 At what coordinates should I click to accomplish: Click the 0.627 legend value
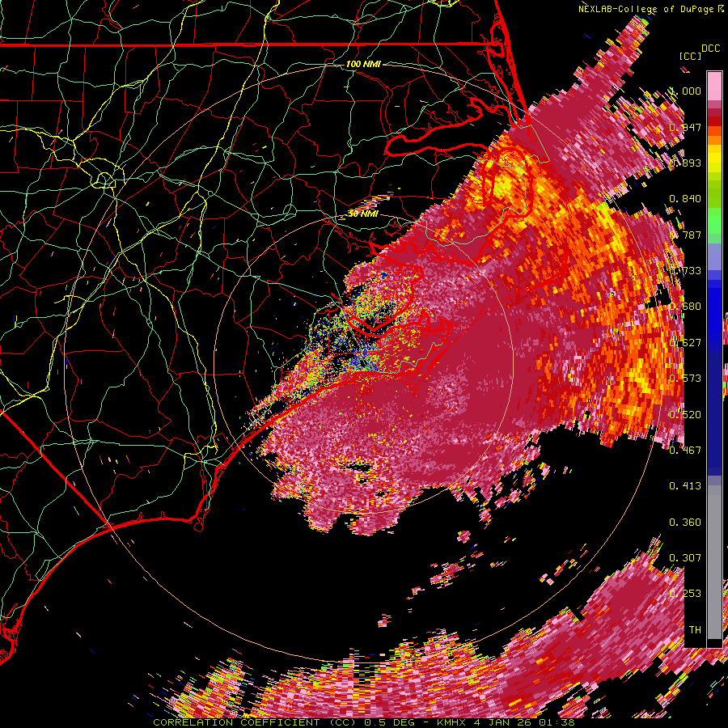click(x=685, y=342)
